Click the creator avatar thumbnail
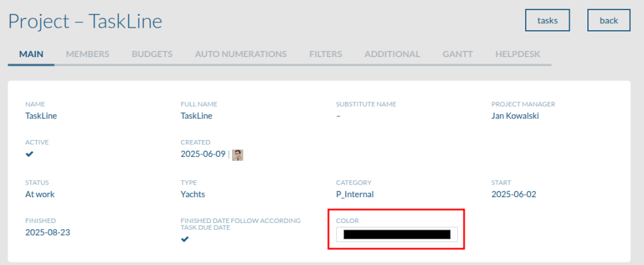 [x=238, y=155]
